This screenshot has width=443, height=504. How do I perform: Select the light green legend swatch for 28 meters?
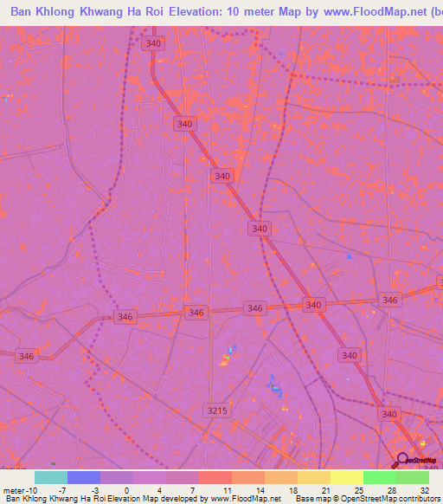[413, 478]
